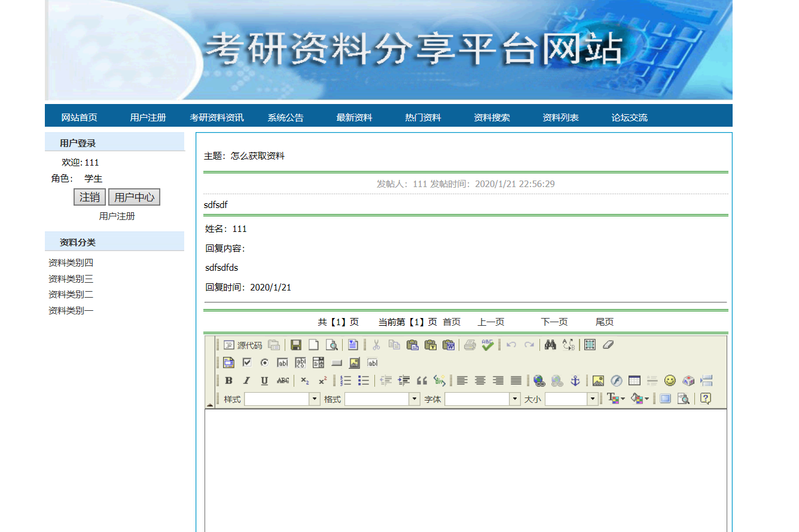Insert a smiley emoticon

(x=670, y=381)
